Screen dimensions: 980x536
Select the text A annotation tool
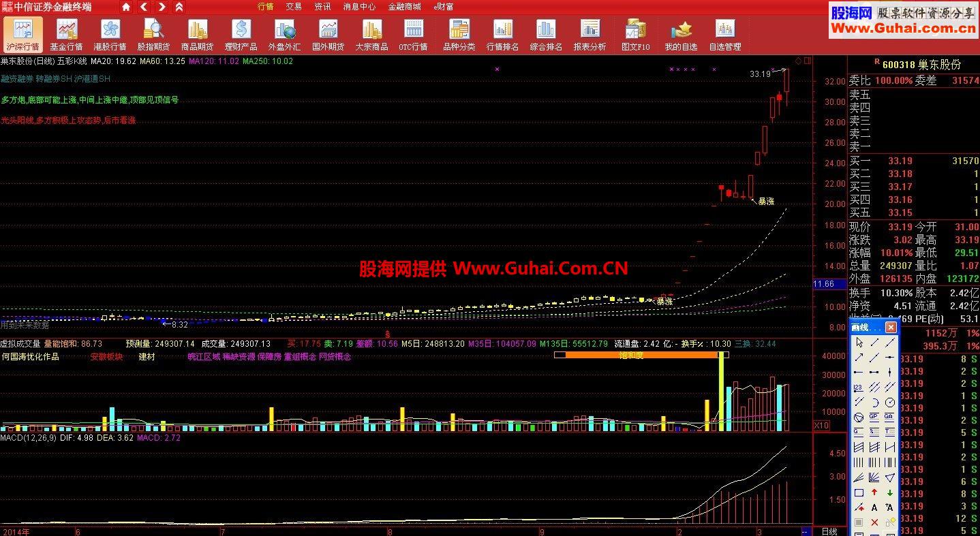click(x=874, y=507)
